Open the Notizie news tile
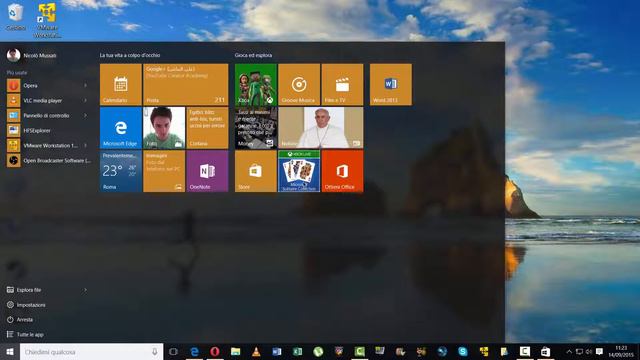640x360 pixels. pos(321,128)
